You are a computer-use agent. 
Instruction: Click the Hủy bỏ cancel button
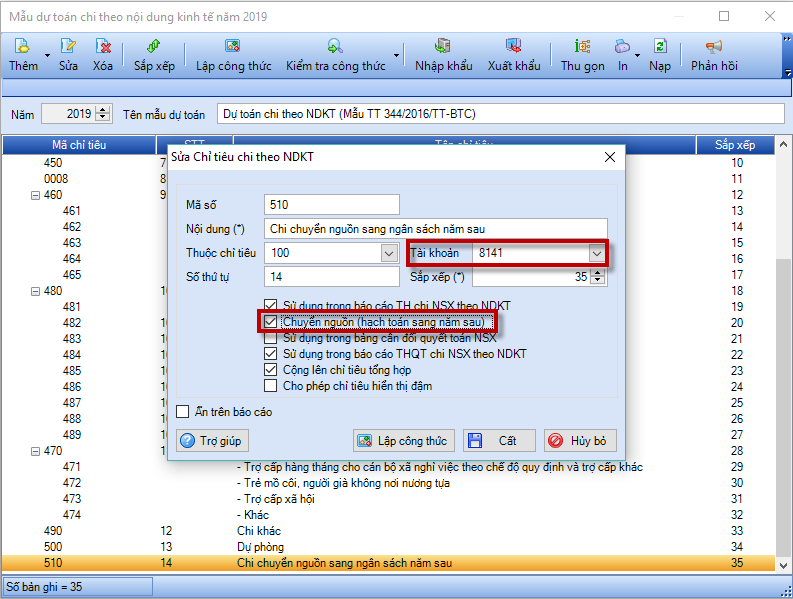pos(580,441)
